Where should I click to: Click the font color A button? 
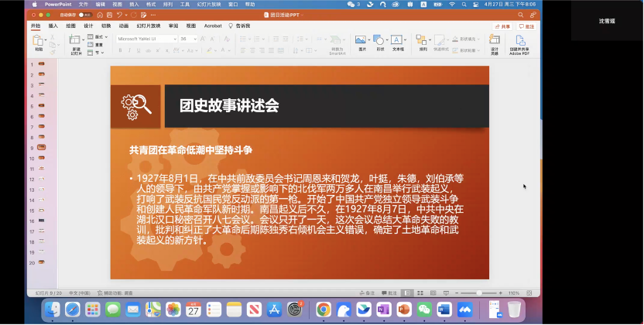click(x=223, y=50)
